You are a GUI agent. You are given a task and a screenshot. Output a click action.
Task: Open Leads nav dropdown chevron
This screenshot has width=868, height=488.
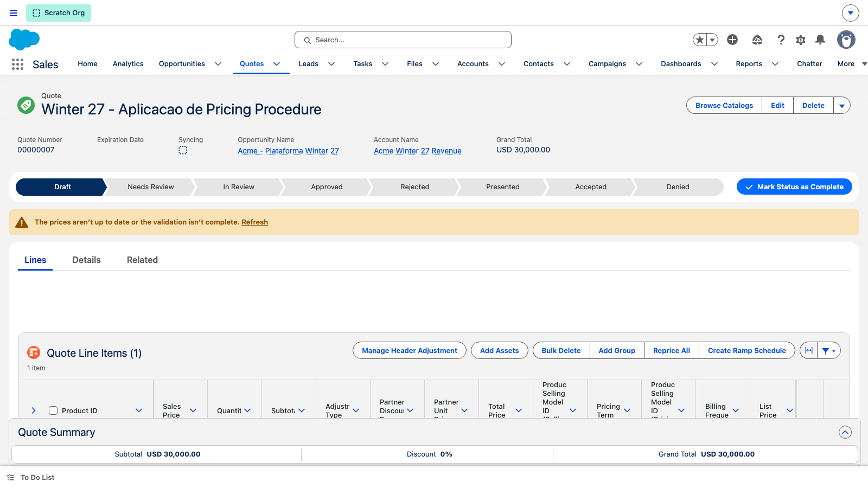pyautogui.click(x=331, y=64)
